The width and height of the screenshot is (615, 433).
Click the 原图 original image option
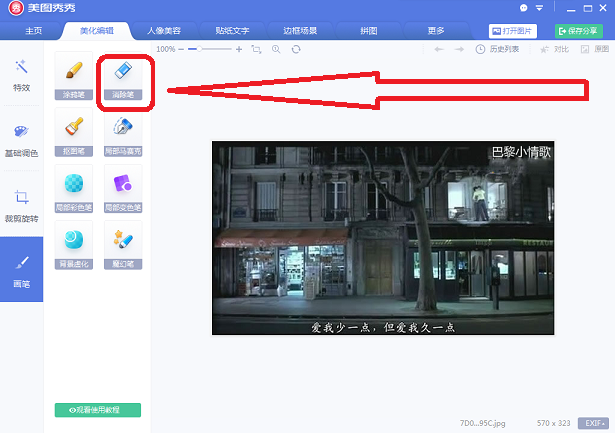coord(595,49)
